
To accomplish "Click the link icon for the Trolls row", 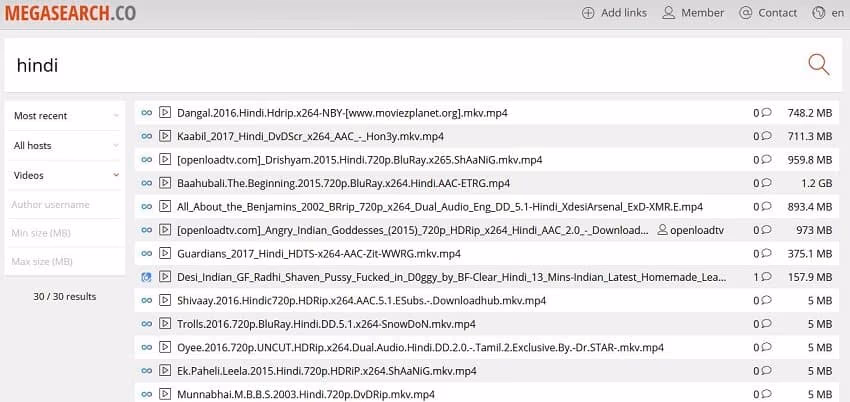I will click(x=146, y=323).
